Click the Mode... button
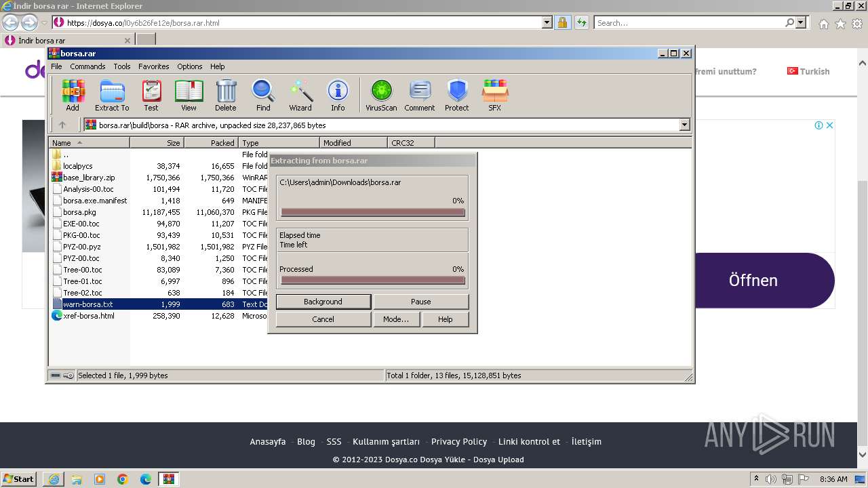 [396, 319]
